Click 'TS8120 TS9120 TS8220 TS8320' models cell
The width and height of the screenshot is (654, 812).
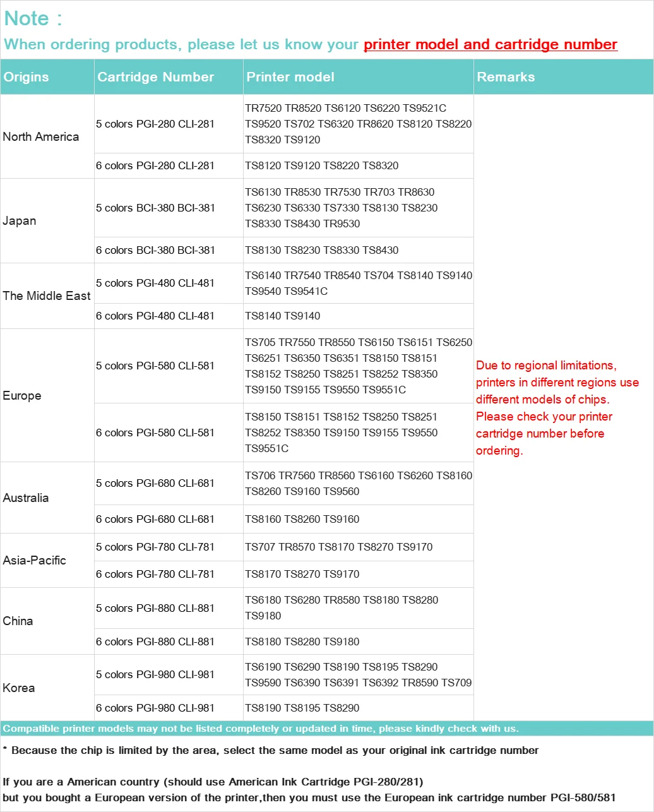[359, 165]
